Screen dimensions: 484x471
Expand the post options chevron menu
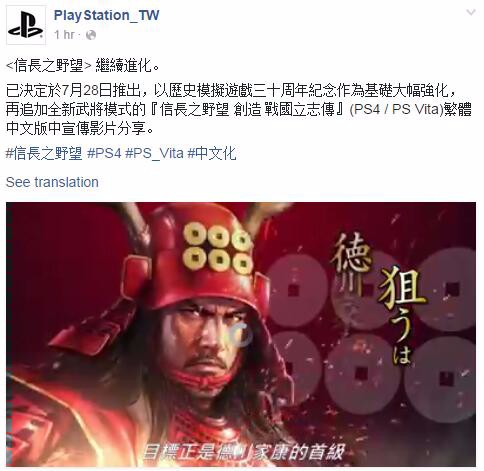pyautogui.click(x=471, y=12)
